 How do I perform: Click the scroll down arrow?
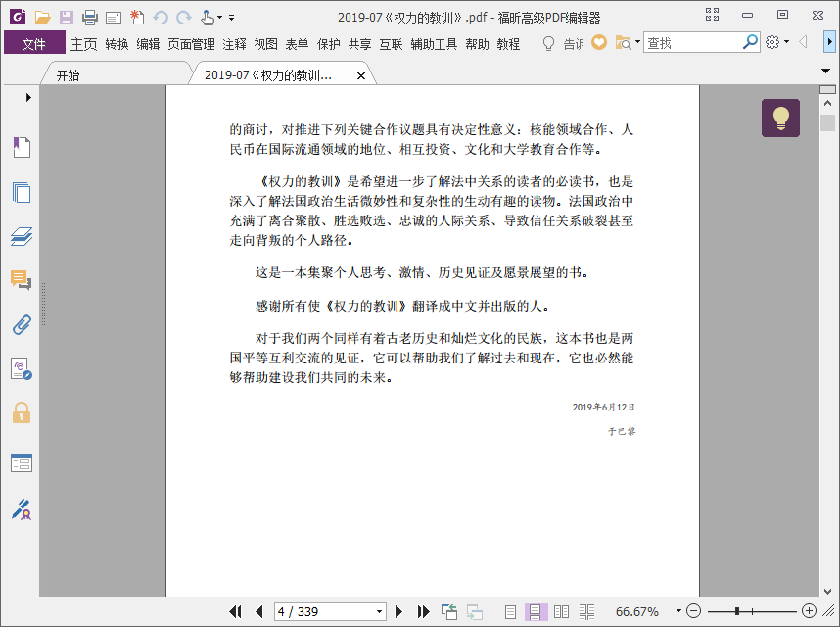click(827, 592)
